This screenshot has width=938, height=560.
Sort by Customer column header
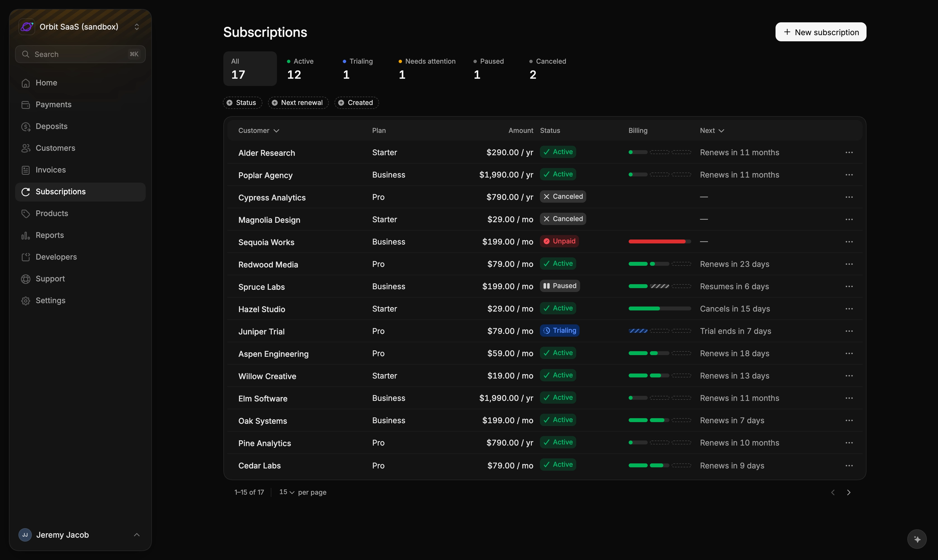pos(259,131)
